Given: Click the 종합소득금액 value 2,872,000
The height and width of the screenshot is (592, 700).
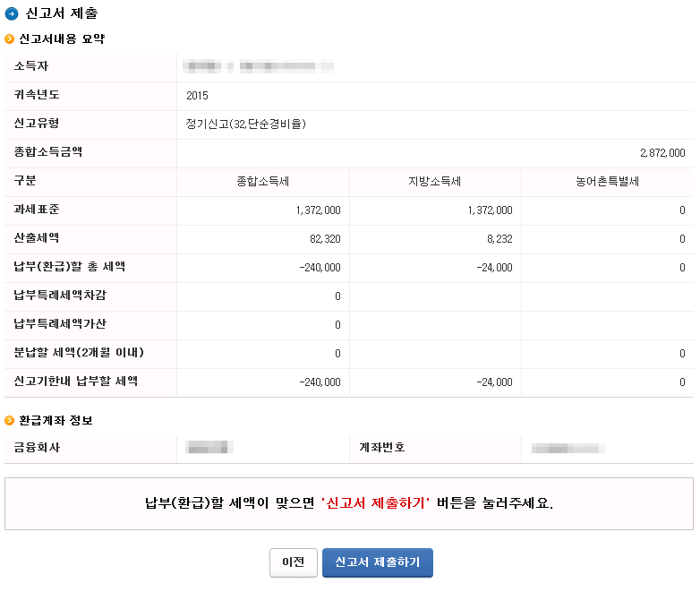Looking at the screenshot, I should [662, 153].
